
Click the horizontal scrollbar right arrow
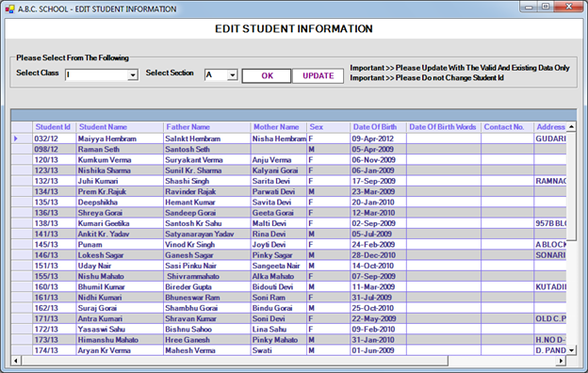pos(561,361)
